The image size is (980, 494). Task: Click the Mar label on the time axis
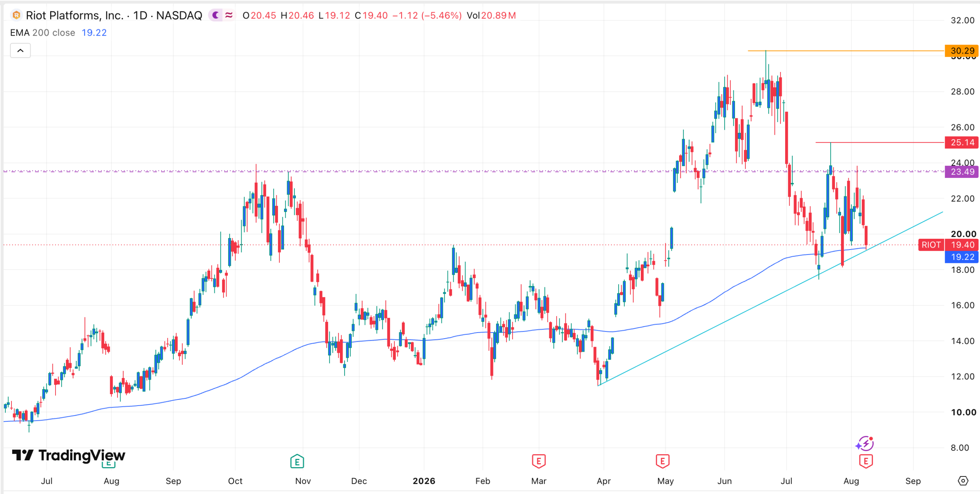pyautogui.click(x=539, y=481)
